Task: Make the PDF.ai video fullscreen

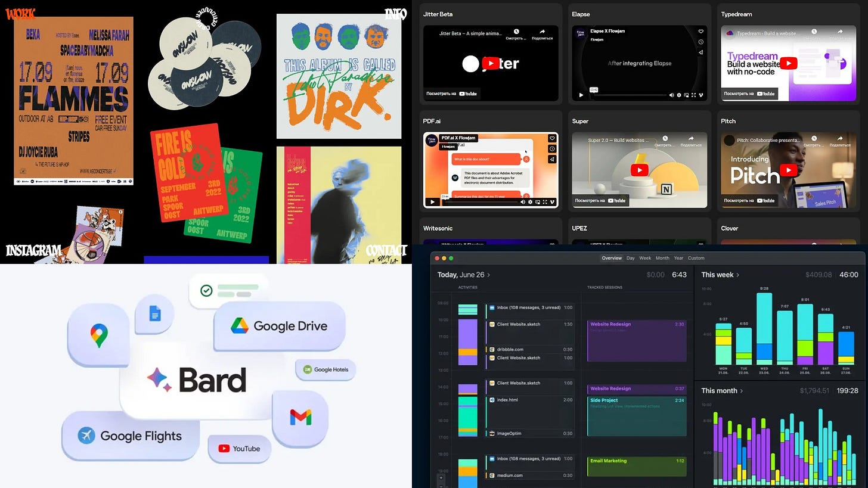Action: tap(544, 202)
